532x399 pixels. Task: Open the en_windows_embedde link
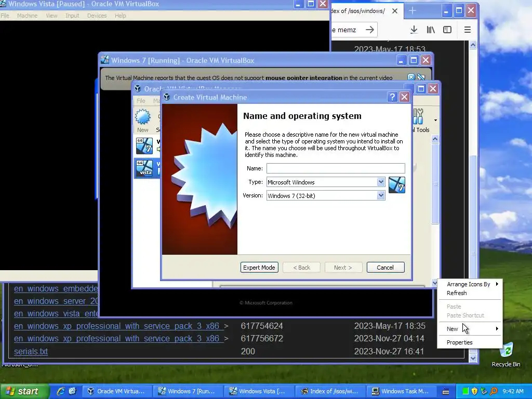56,288
